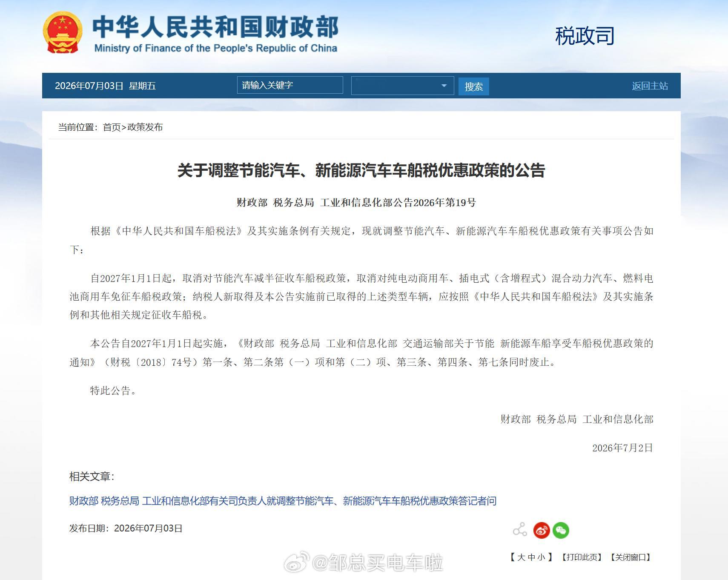Screen dimensions: 728x580
Task: Click the 特此公告 line
Action: tap(113, 391)
